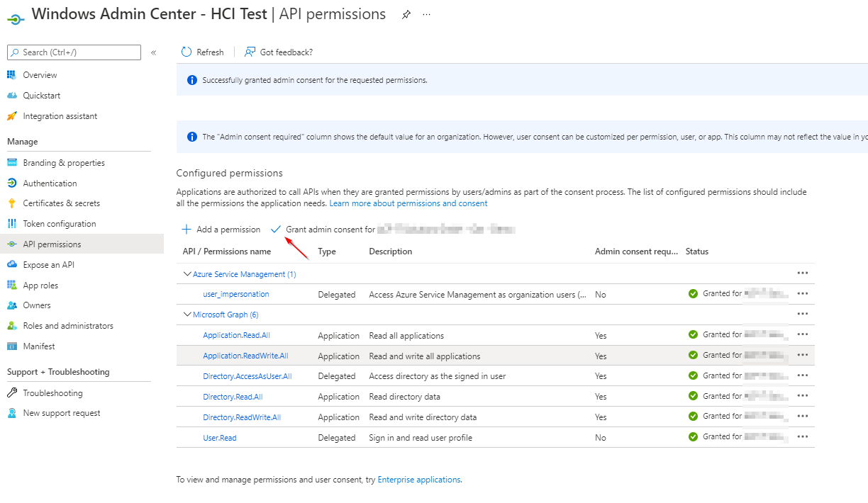Screen dimensions: 868x503
Task: Click the New support request icon
Action: pyautogui.click(x=12, y=413)
